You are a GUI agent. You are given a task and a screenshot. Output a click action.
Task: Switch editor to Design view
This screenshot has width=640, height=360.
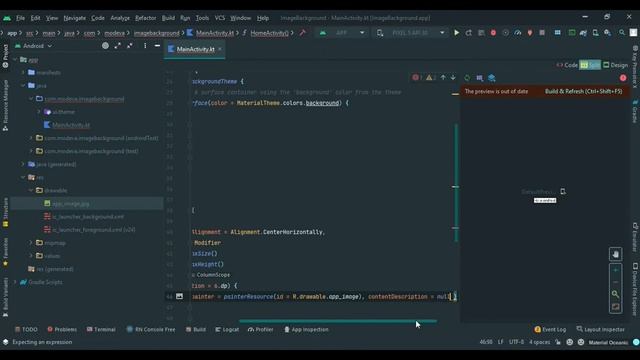pyautogui.click(x=616, y=65)
